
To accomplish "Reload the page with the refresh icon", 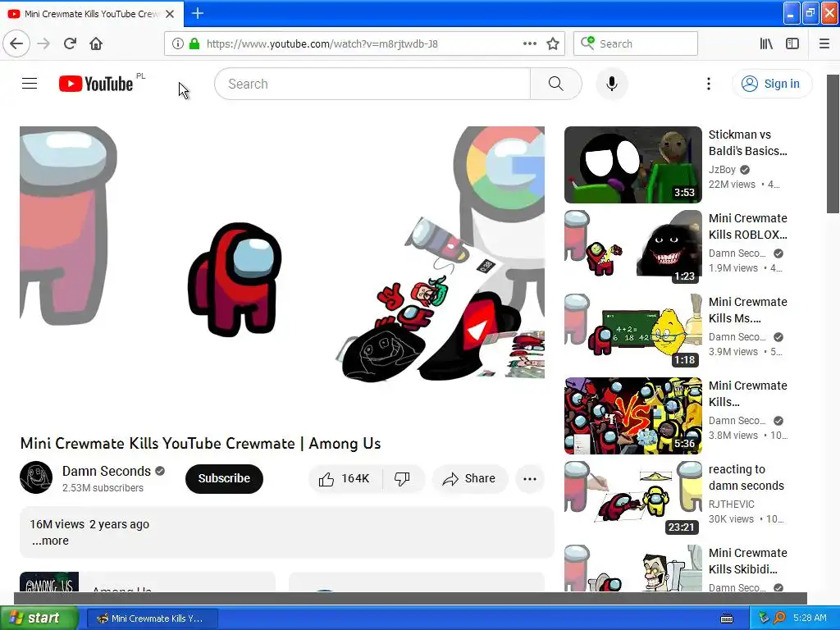I will [70, 43].
